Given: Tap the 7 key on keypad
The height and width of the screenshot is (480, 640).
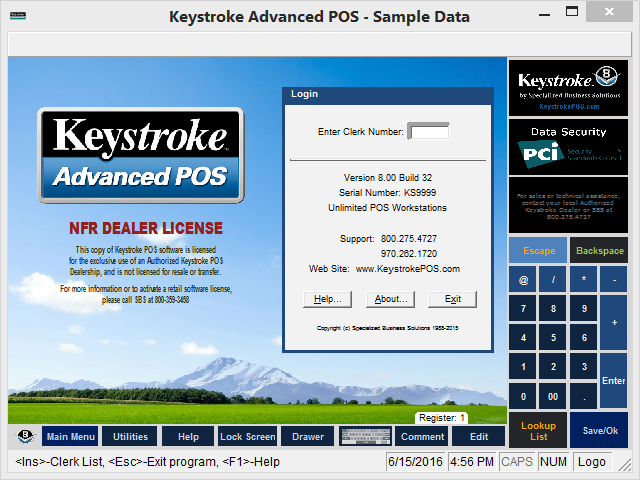Looking at the screenshot, I should [x=523, y=309].
